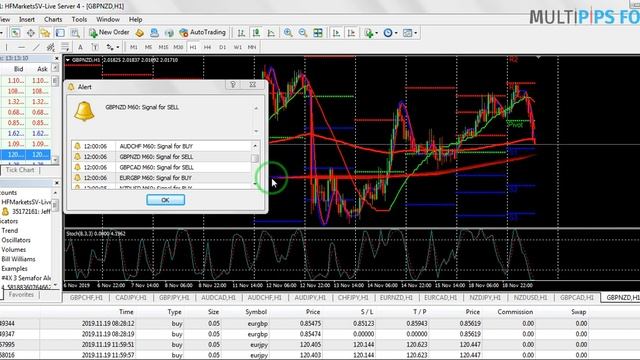Open the Indicators list dropdown arrow
640x360 pixels.
tap(376, 33)
